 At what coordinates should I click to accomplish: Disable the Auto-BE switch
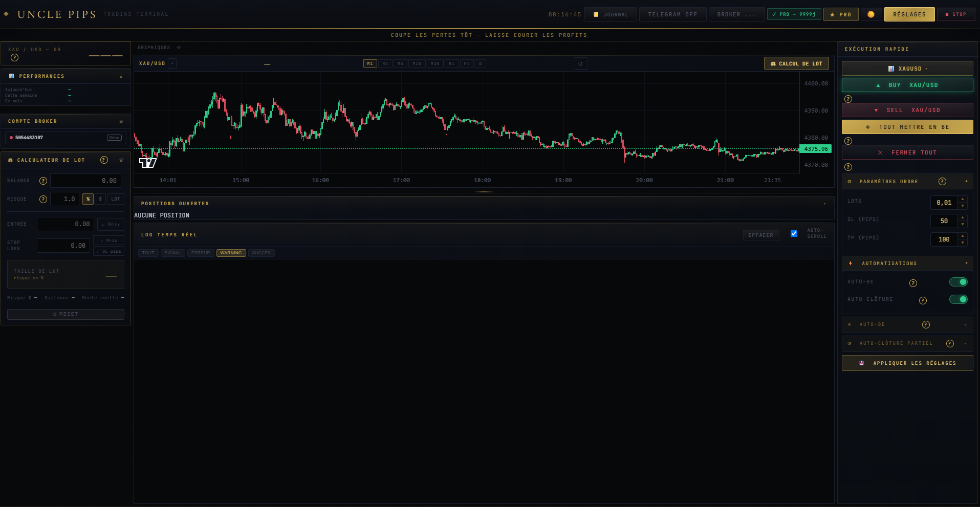pos(959,282)
